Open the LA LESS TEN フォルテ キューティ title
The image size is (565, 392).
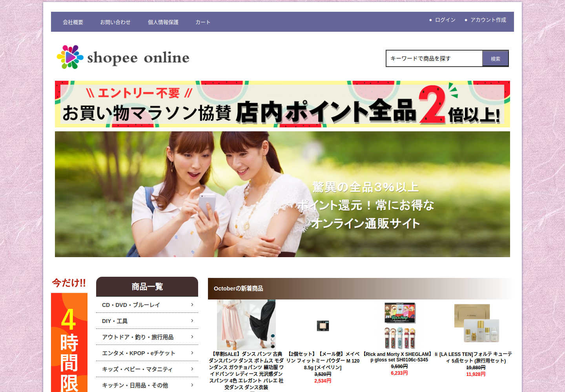point(476,358)
